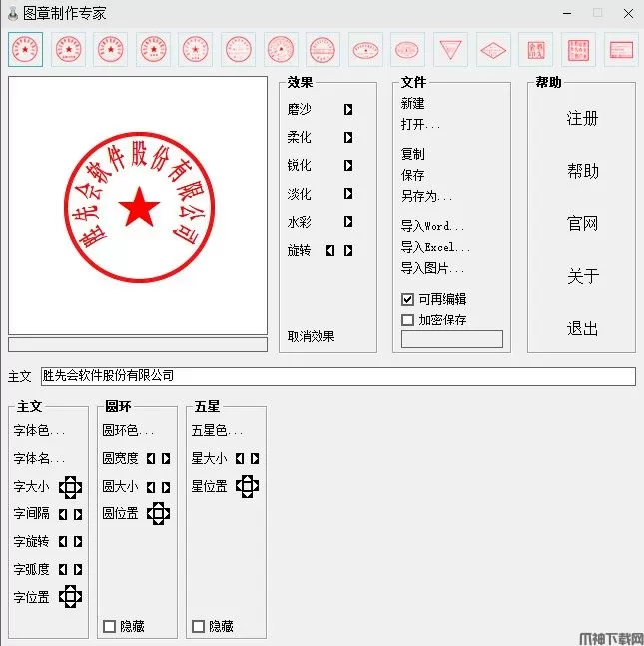This screenshot has width=644, height=646.
Task: Click the app icon in title bar
Action: (13, 13)
